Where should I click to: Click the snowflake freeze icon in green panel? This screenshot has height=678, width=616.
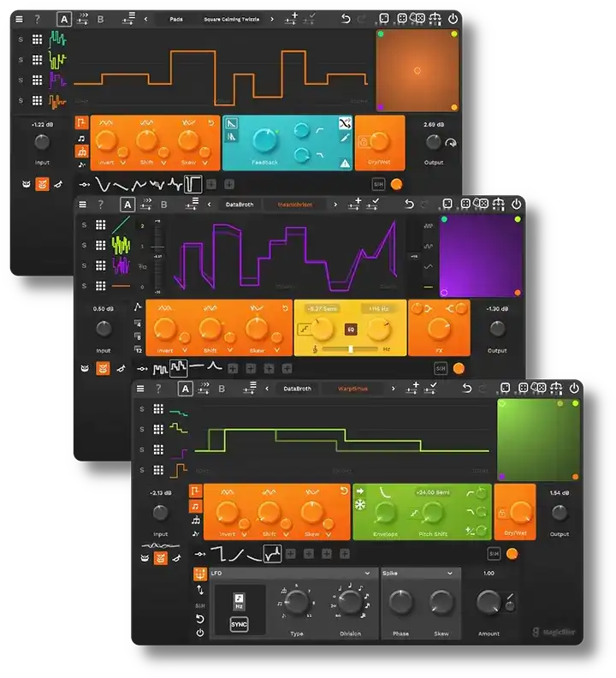[360, 504]
